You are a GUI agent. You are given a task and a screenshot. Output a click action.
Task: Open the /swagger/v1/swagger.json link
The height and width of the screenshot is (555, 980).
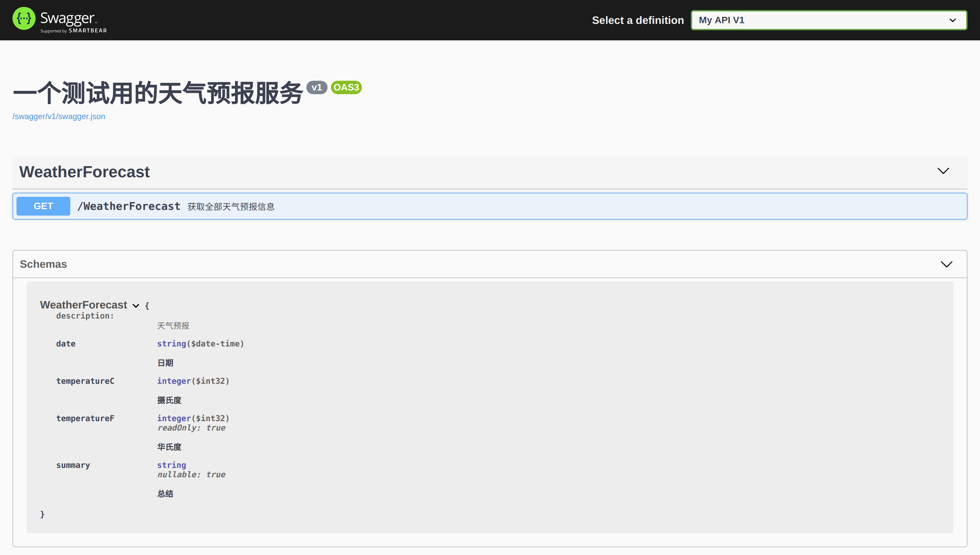(x=59, y=116)
